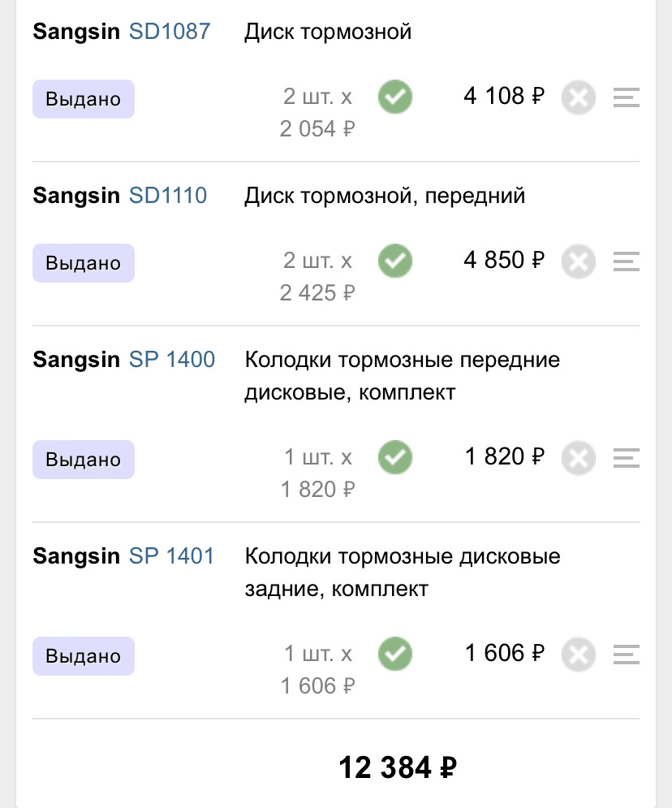672x808 pixels.
Task: Click the gray X icon next to 4 850 ₽
Action: 579,261
